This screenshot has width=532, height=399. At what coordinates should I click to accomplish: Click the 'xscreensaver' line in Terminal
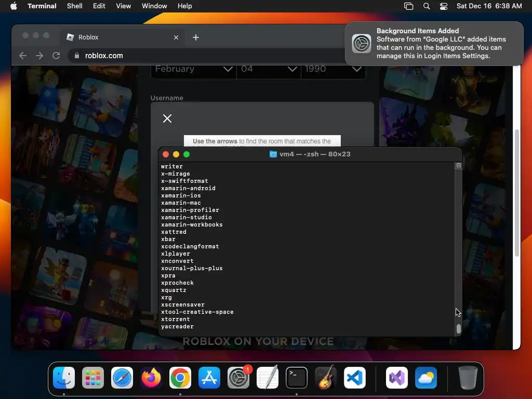[182, 304]
